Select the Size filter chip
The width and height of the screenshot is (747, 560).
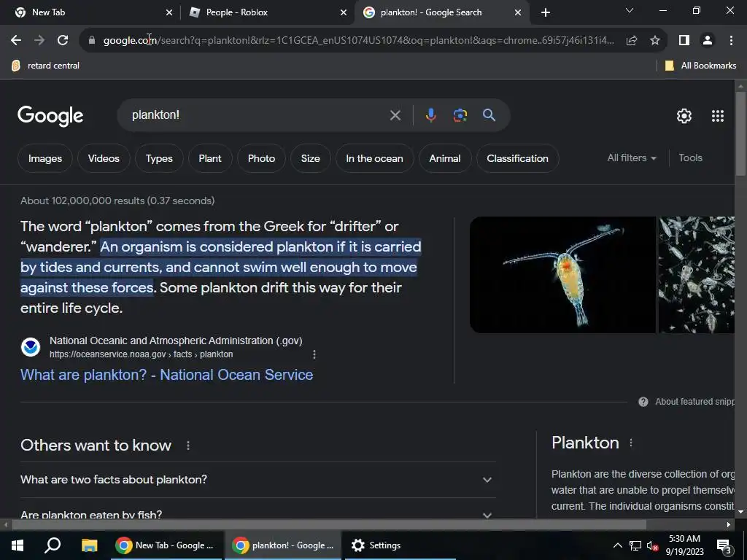coord(311,158)
